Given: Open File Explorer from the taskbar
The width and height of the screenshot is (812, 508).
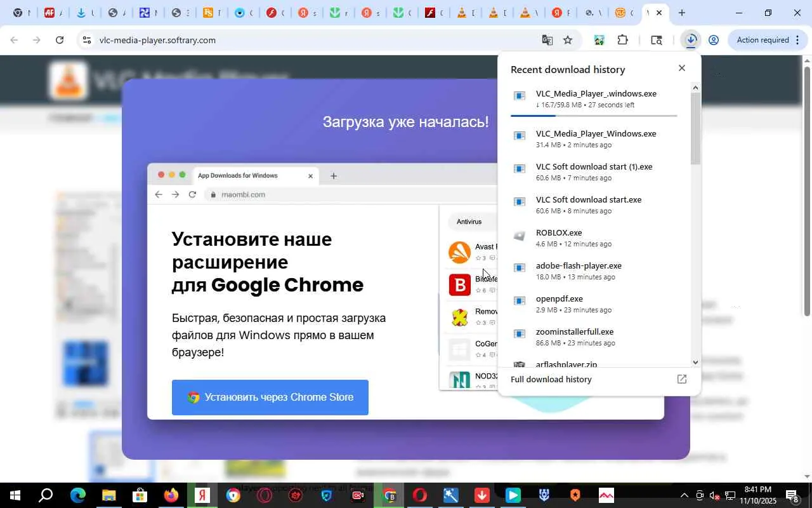Looking at the screenshot, I should (x=108, y=495).
